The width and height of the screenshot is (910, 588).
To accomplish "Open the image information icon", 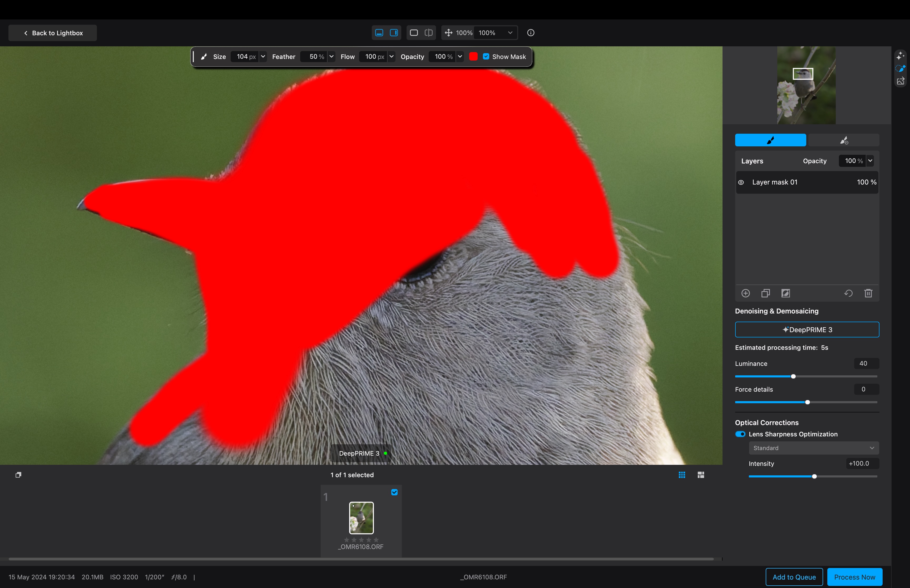I will (530, 33).
